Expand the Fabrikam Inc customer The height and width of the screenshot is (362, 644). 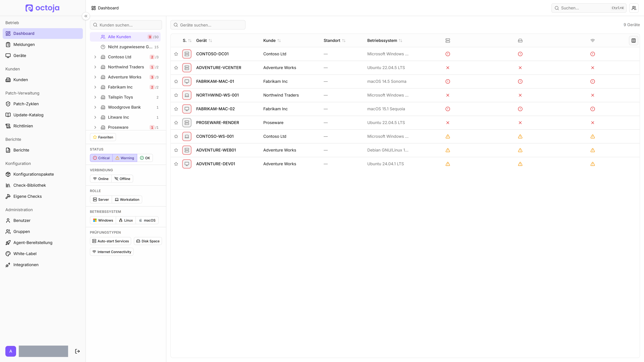[x=95, y=87]
